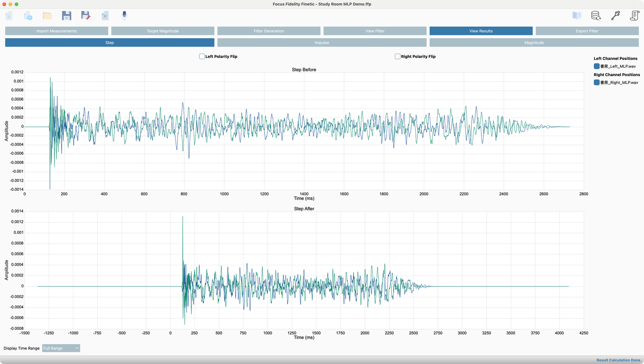Create a new project with the plus-document icon
The width and height of the screenshot is (644, 364).
[x=28, y=16]
